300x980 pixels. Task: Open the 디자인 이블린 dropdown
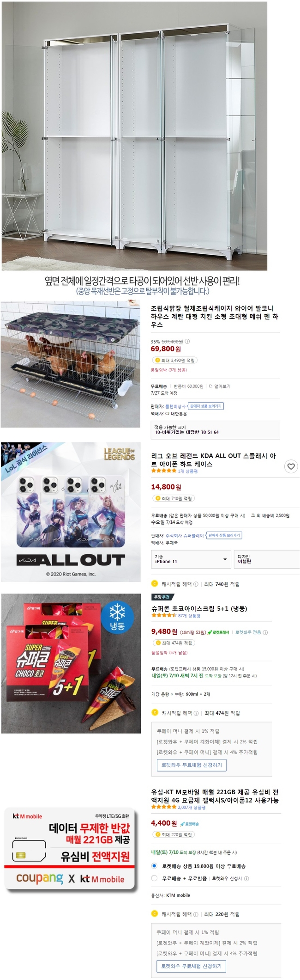(x=267, y=559)
